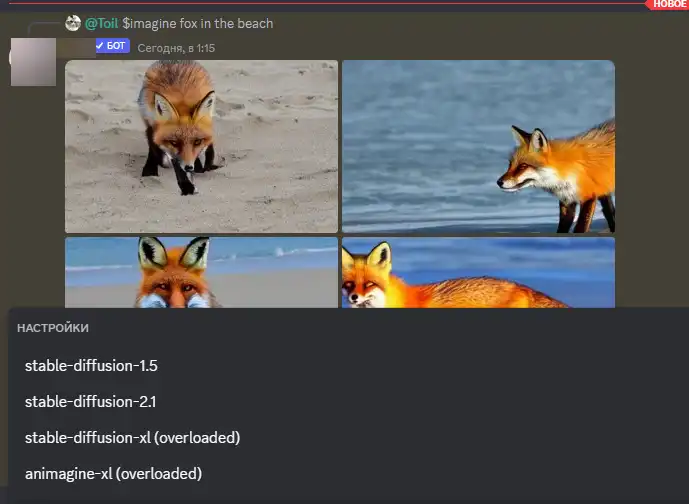The width and height of the screenshot is (689, 504).
Task: Click the НОВОЕ new messages marker
Action: click(668, 4)
